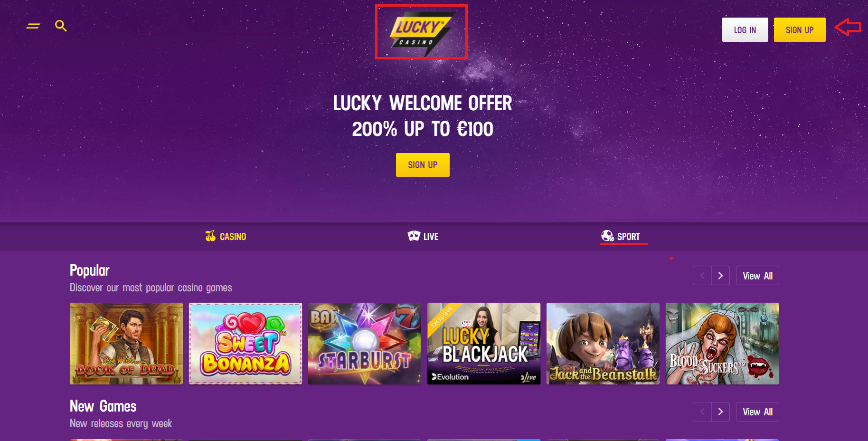Screen dimensions: 868x441
Task: View All New Games
Action: coord(757,412)
